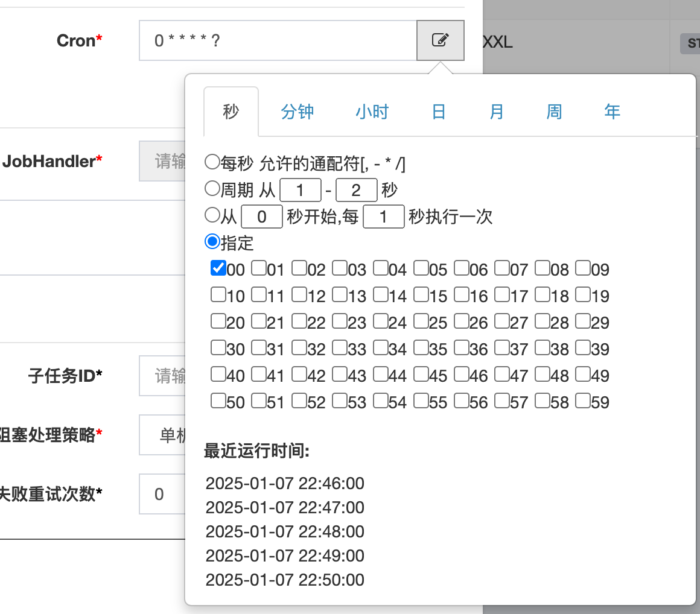Select the 指定 radio button

tap(212, 242)
